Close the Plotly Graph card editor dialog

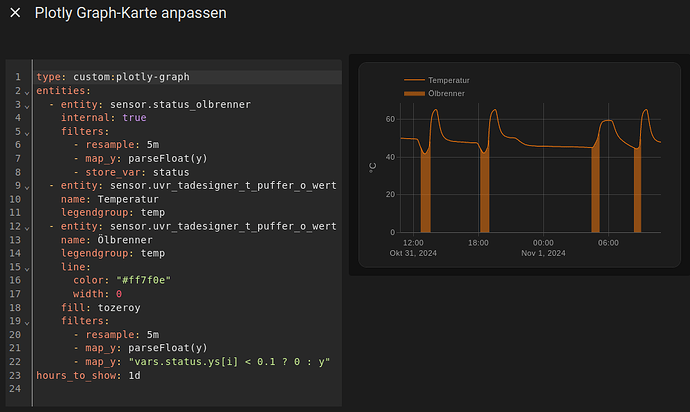pos(15,14)
